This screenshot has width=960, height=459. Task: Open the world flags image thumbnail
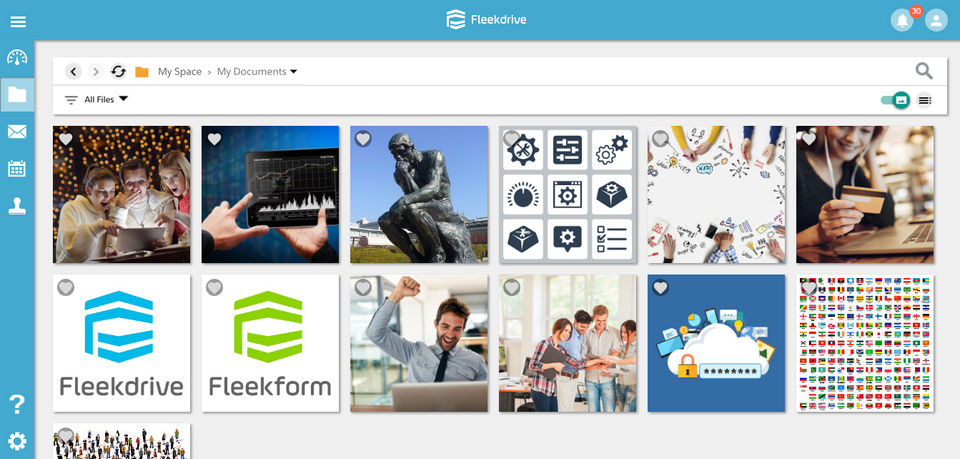(865, 343)
